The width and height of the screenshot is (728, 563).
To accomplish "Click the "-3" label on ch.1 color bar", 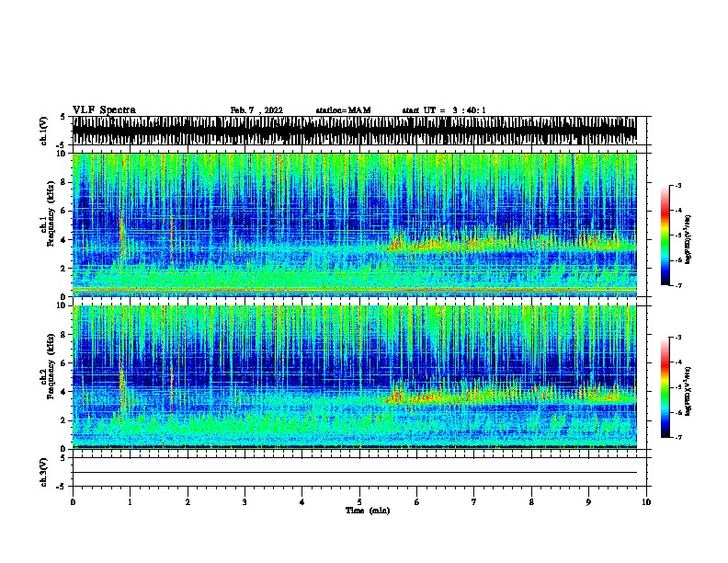I will pyautogui.click(x=678, y=185).
